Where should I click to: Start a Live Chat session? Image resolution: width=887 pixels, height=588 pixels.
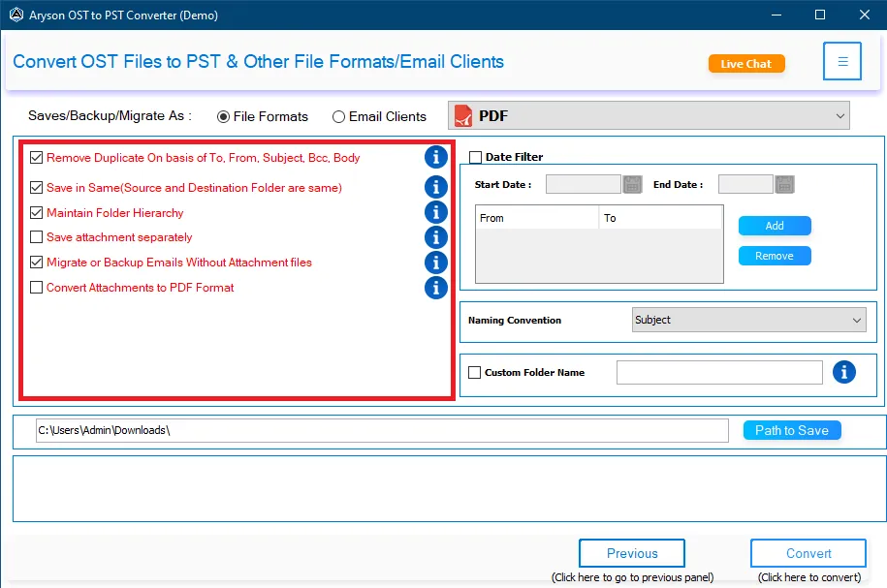coord(746,64)
